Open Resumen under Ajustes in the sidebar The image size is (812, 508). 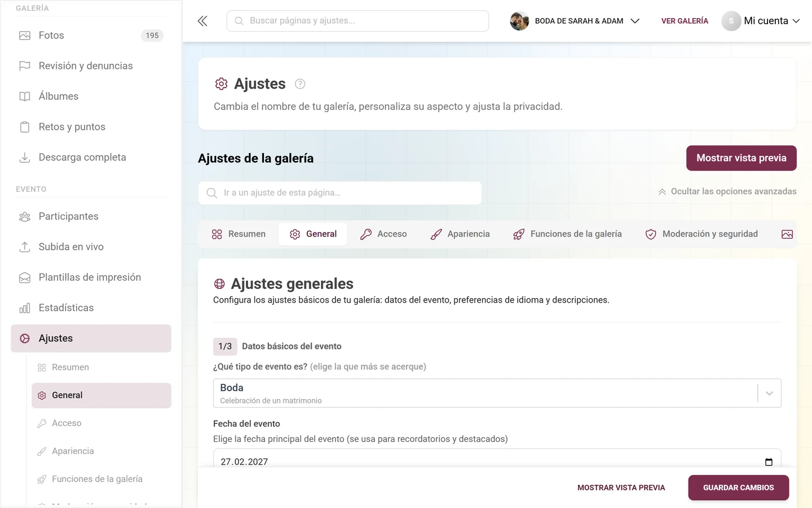[x=101, y=367]
